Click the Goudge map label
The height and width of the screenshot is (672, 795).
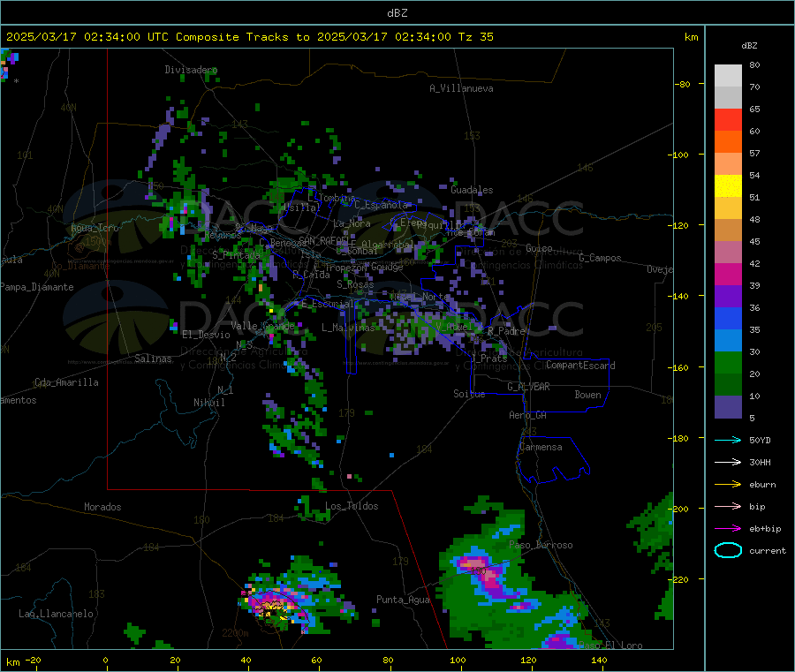[x=387, y=267]
